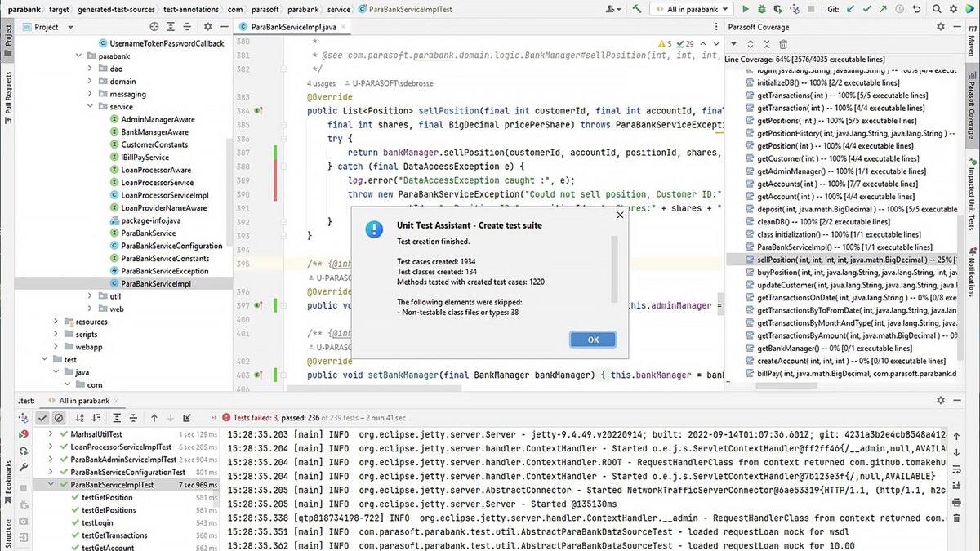Screen dimensions: 980x551
Task: Start debugging with the bug icon
Action: 762,9
